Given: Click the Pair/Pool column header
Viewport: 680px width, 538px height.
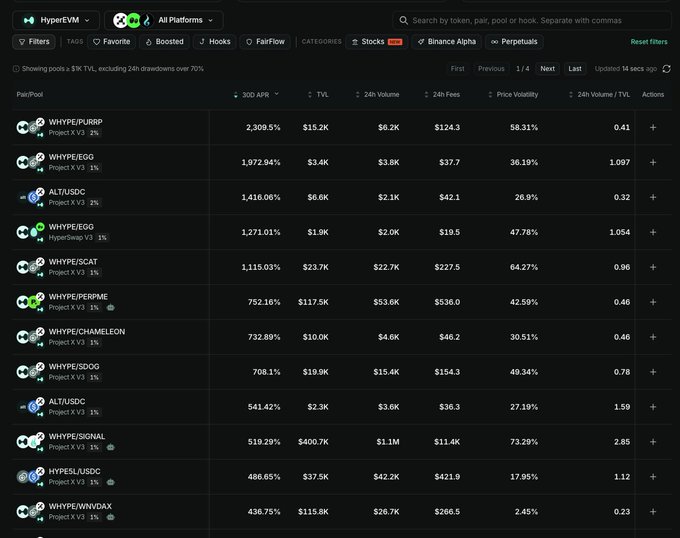Looking at the screenshot, I should point(29,95).
